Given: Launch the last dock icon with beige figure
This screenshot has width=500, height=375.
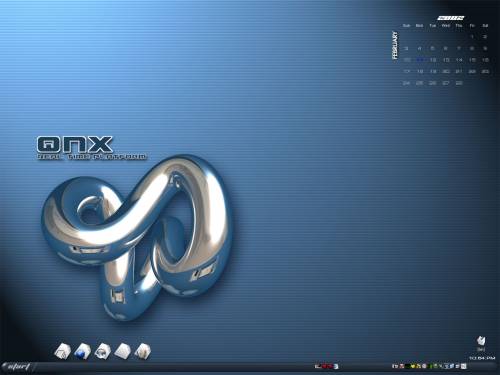Looking at the screenshot, I should [143, 352].
